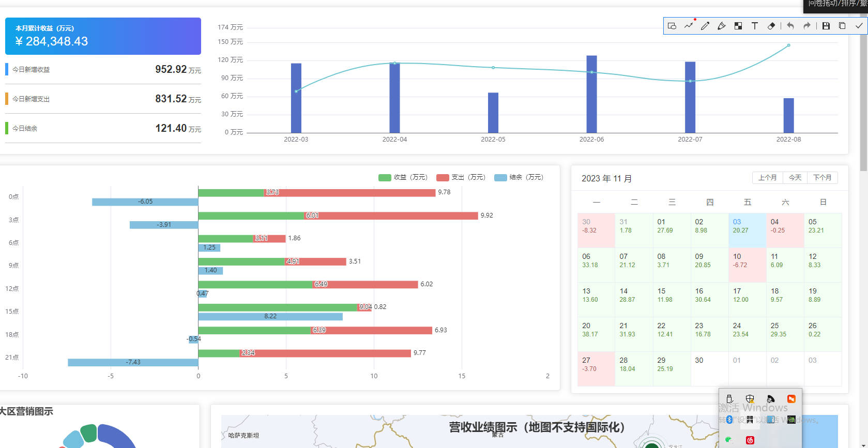Select calendar day 10 with -6.72
The height and width of the screenshot is (448, 868).
[x=748, y=265]
